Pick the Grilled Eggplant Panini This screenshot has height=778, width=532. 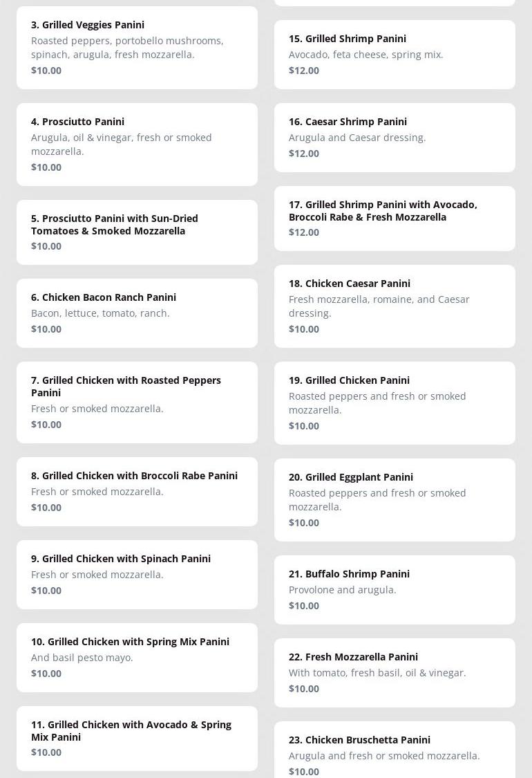point(395,499)
